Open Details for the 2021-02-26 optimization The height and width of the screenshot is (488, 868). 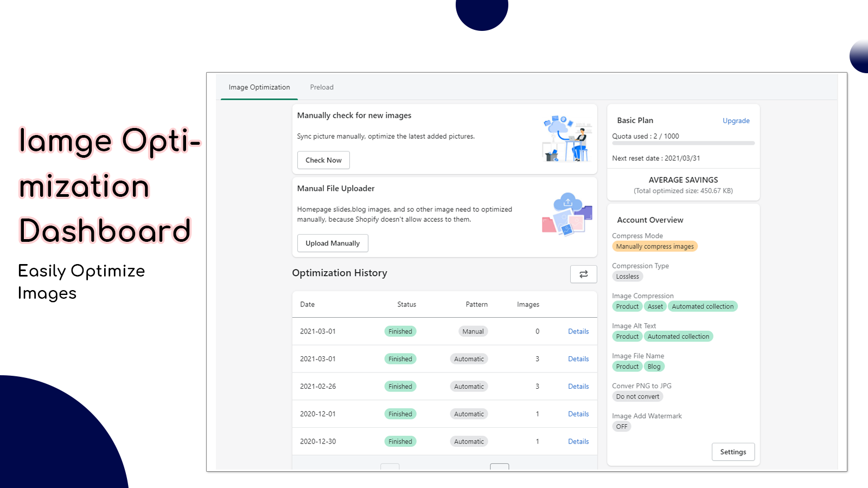click(578, 386)
